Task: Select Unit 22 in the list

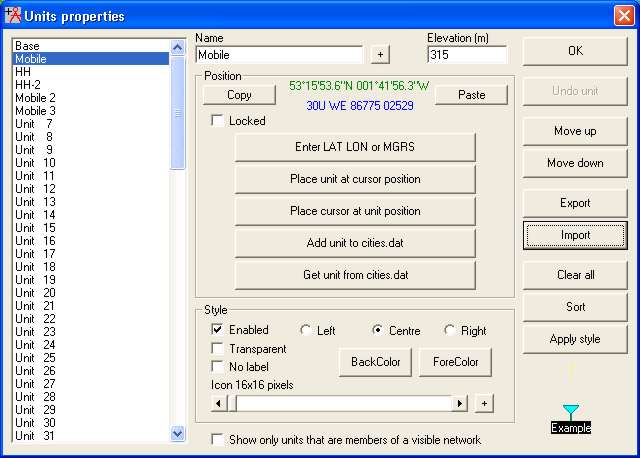Action: [x=91, y=319]
